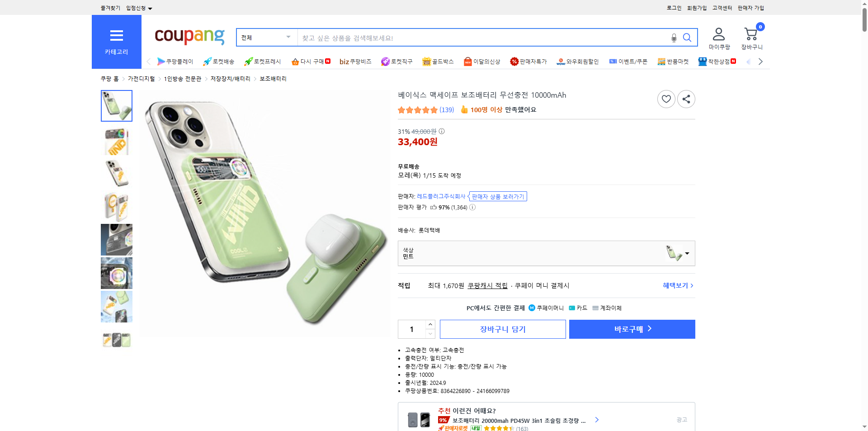Click the info icon beside the discount price

[442, 131]
